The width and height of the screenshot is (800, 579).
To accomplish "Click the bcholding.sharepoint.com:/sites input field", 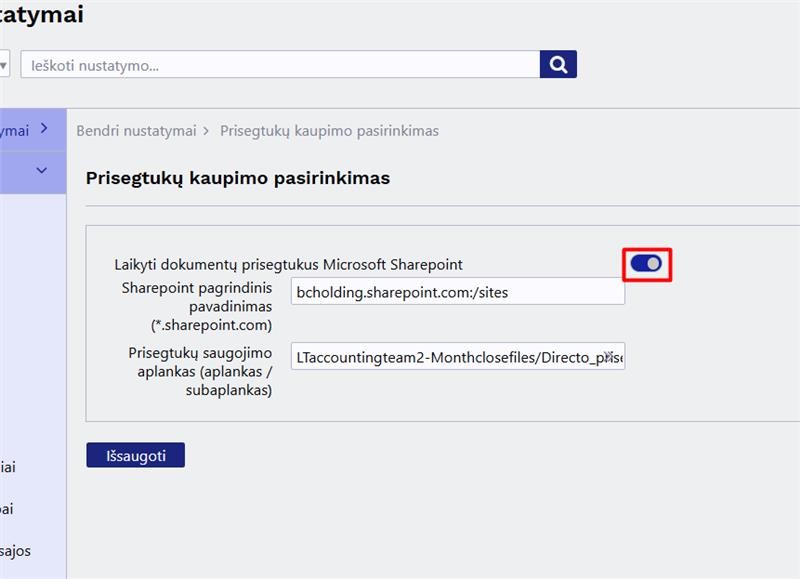I will click(457, 292).
